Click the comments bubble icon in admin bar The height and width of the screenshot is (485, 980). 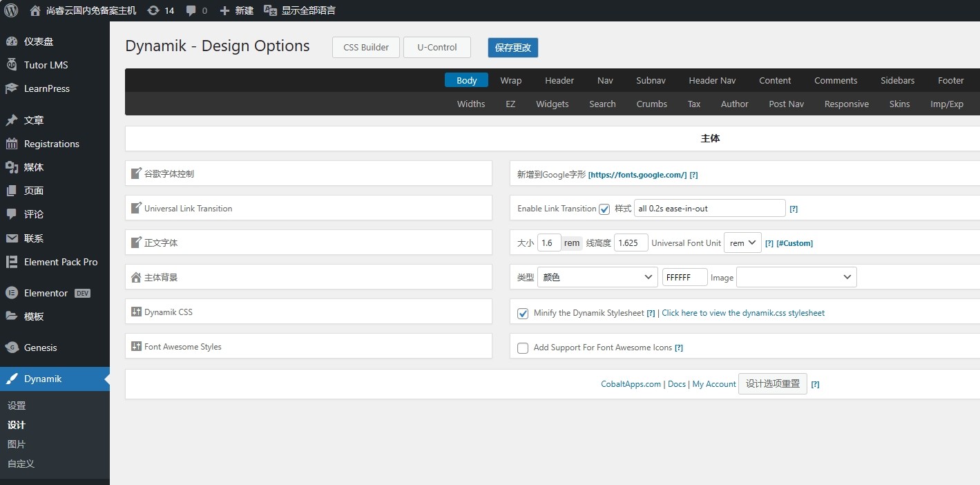(191, 10)
